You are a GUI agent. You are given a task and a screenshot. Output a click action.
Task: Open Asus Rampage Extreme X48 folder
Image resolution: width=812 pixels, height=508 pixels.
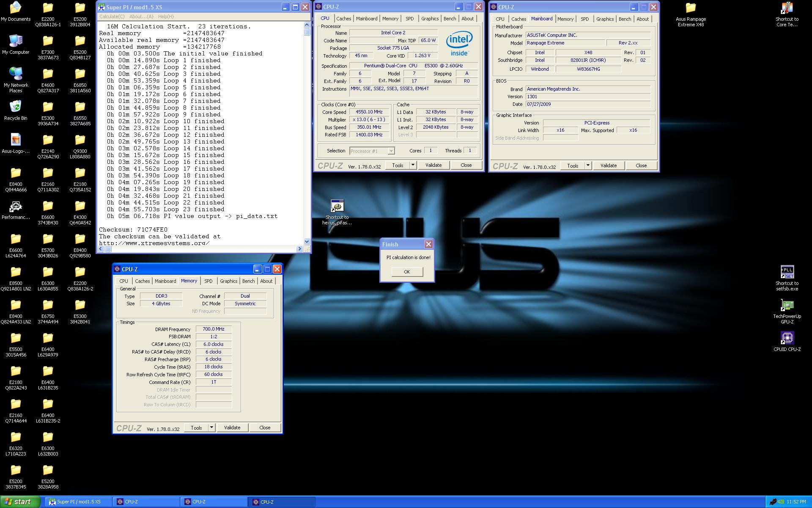click(691, 14)
